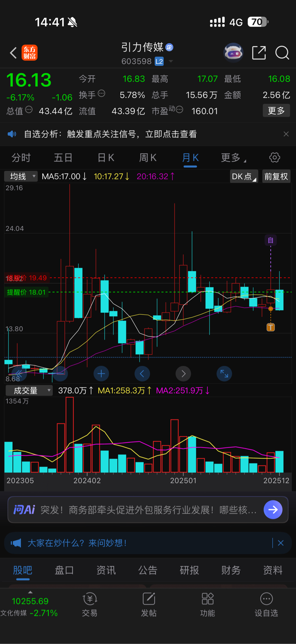The width and height of the screenshot is (296, 644).
Task: Tap the fullscreen expand chart icon
Action: click(224, 374)
